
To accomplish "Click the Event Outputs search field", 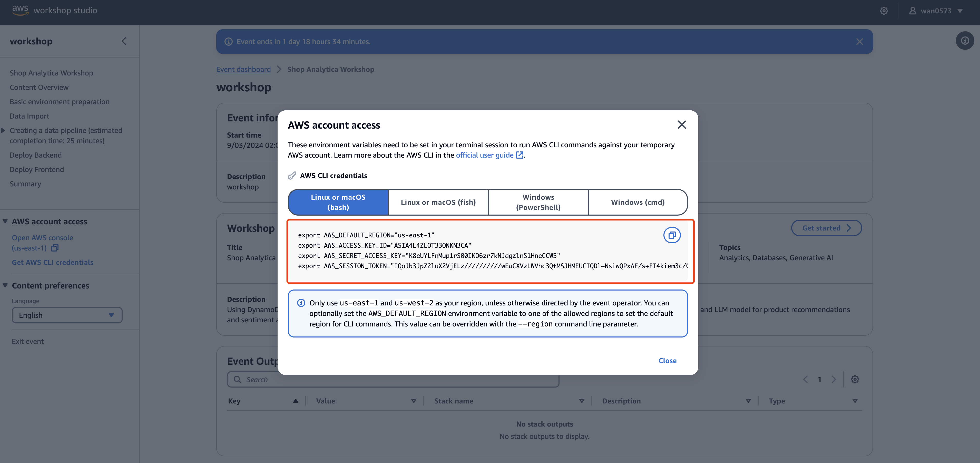I will 393,379.
